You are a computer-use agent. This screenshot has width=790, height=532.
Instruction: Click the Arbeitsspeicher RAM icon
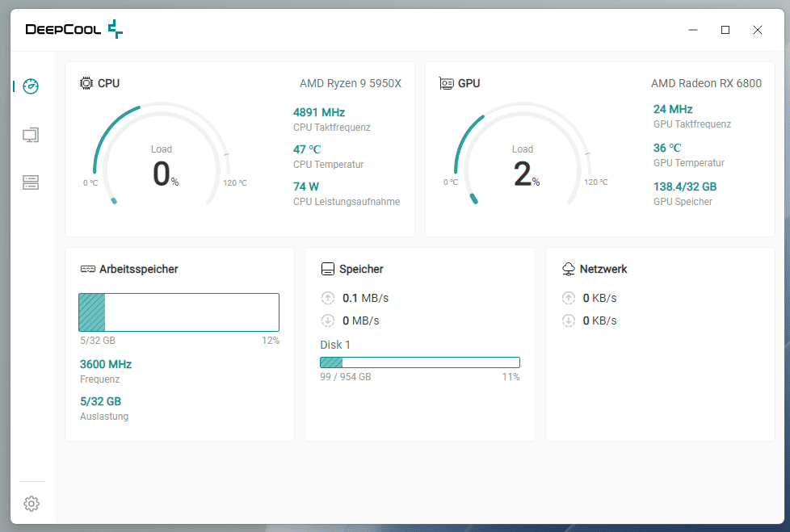[88, 270]
